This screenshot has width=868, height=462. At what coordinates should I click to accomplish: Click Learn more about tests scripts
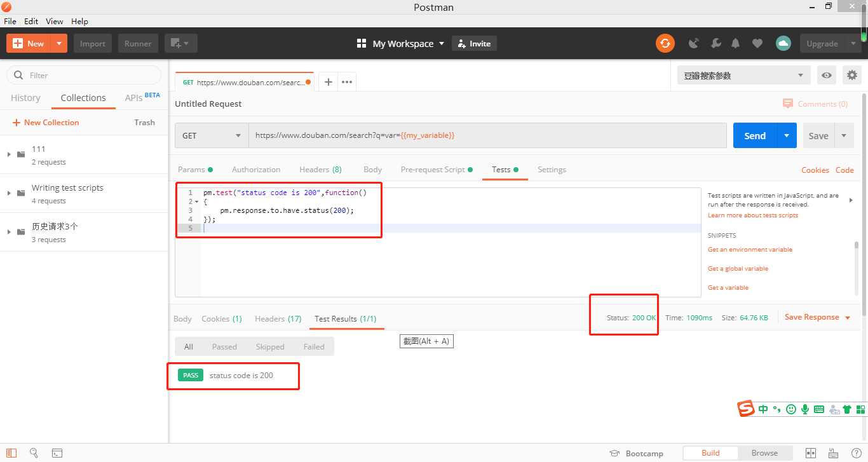pyautogui.click(x=753, y=215)
